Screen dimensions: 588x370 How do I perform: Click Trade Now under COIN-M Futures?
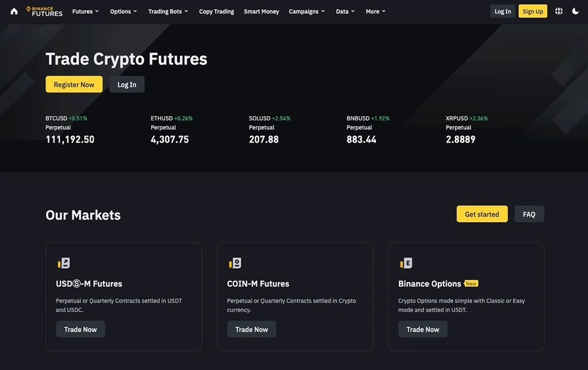coord(251,329)
